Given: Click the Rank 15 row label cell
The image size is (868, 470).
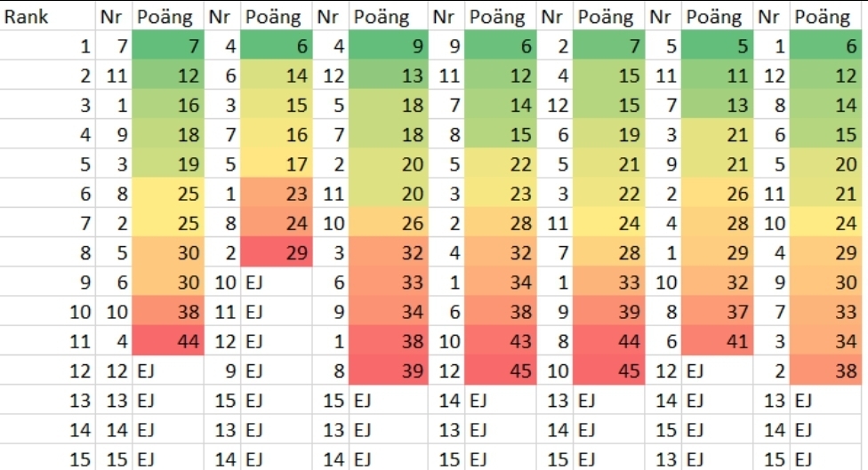Looking at the screenshot, I should pos(48,459).
